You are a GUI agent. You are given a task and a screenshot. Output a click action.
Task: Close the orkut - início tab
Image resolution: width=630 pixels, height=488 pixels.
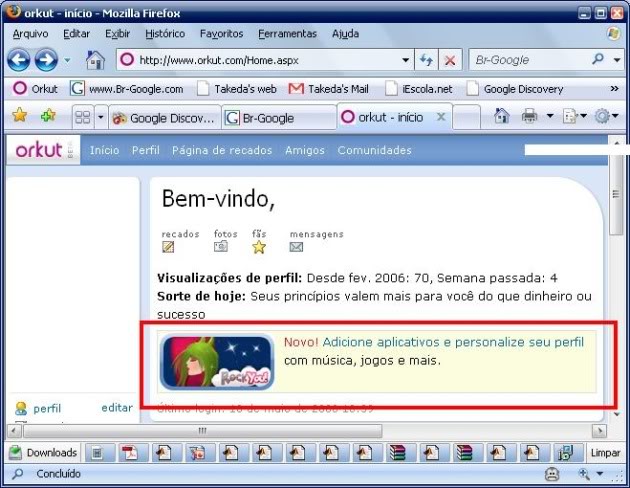441,117
